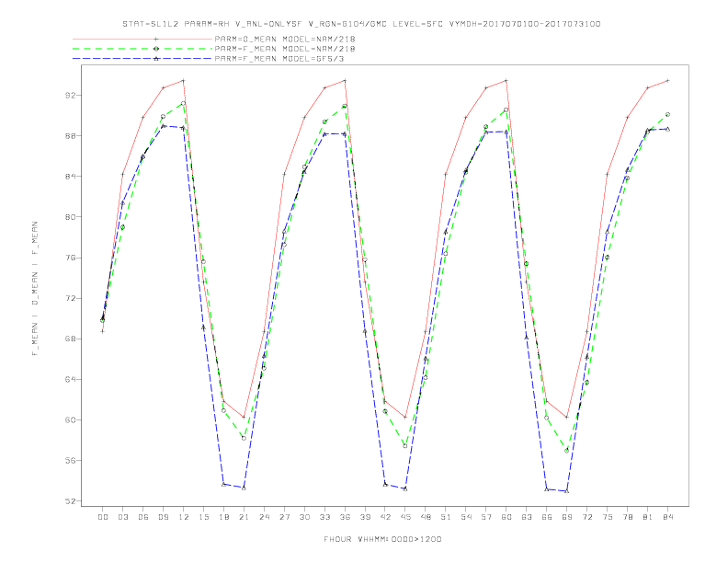
Task: Click y-axis tick value 76
Action: click(73, 258)
